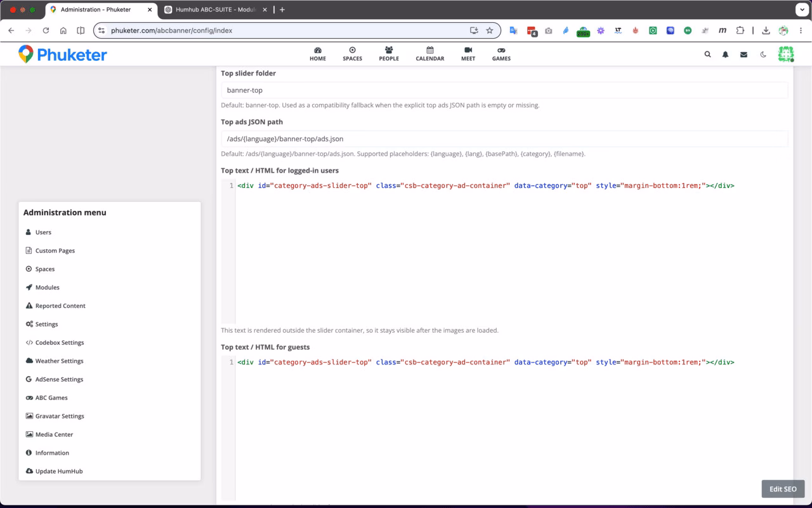Expand the tab search dropdown

coord(801,10)
